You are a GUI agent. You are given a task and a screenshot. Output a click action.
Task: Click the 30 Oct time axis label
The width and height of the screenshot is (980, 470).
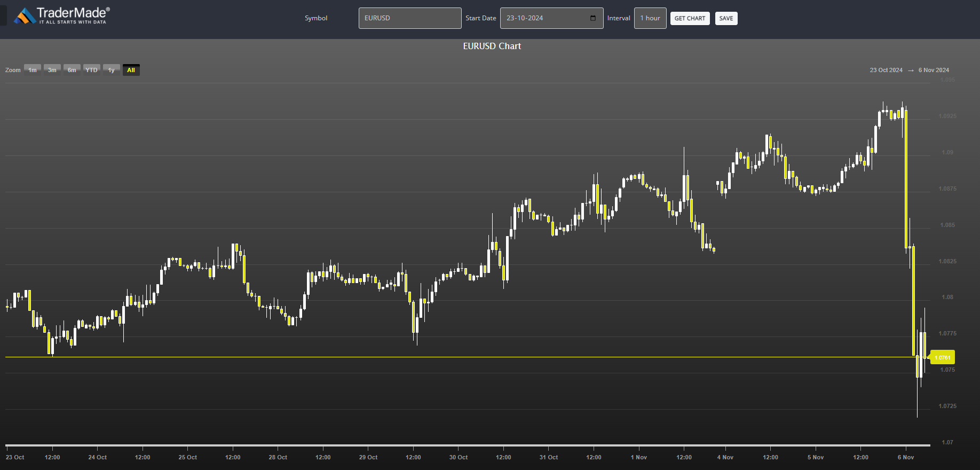459,457
